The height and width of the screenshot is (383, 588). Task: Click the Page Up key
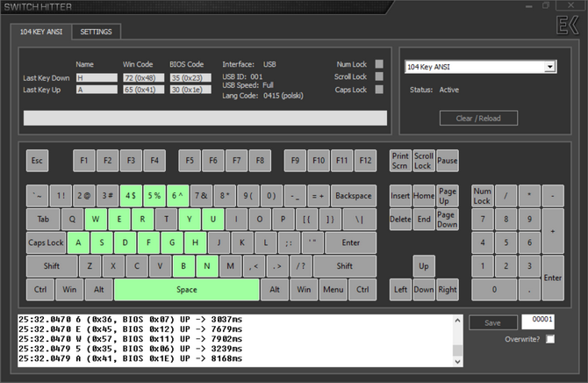(x=448, y=196)
